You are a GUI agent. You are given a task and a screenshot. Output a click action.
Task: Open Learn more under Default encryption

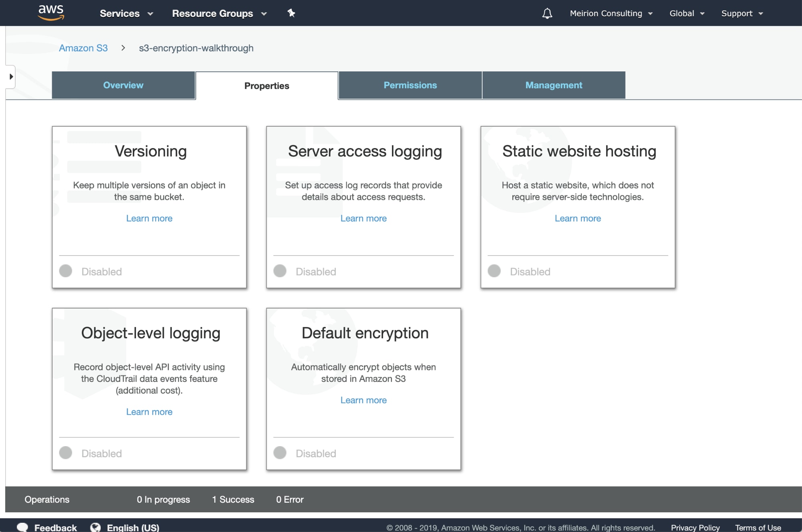pos(363,400)
